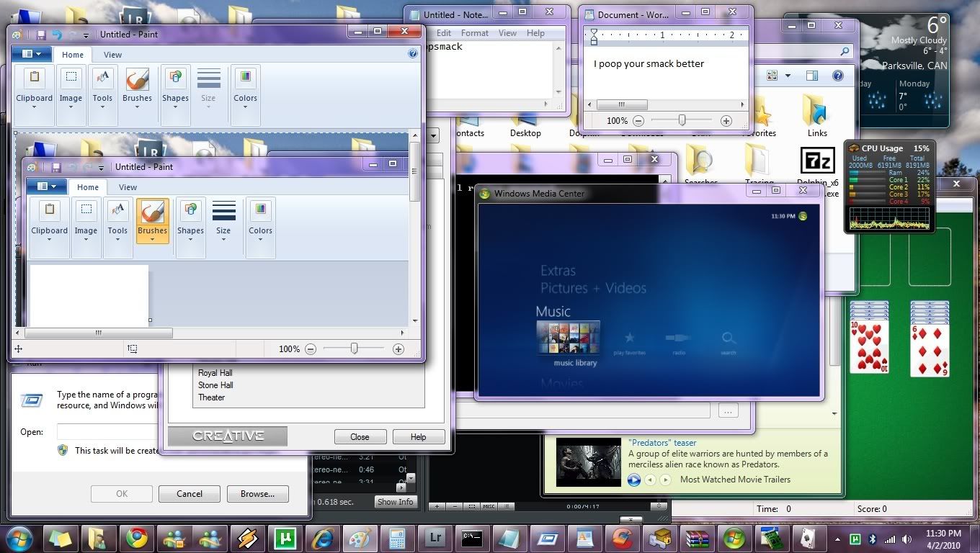The width and height of the screenshot is (980, 553).
Task: Click Clipboard icon in inner Paint ribbon
Action: point(50,210)
